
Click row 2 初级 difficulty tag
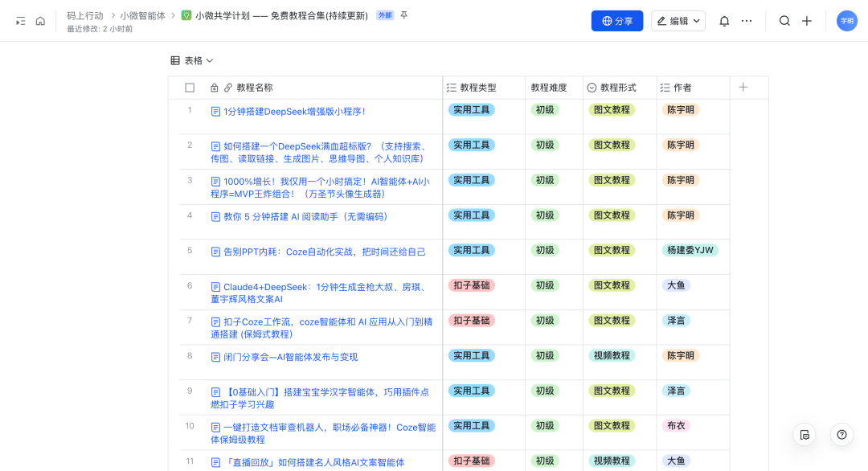545,145
